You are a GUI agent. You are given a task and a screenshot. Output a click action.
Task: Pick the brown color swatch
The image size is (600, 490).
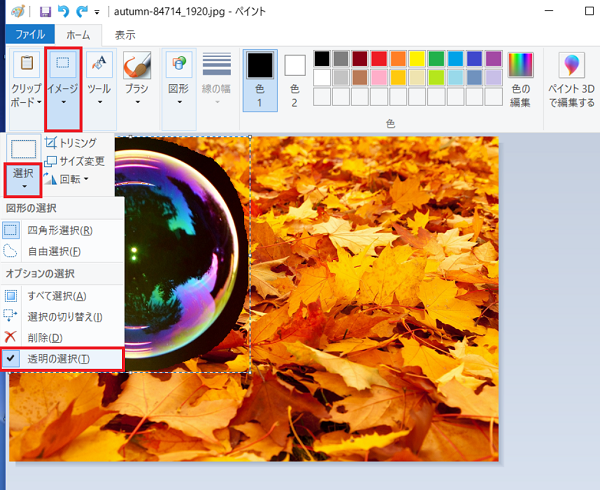click(x=360, y=78)
